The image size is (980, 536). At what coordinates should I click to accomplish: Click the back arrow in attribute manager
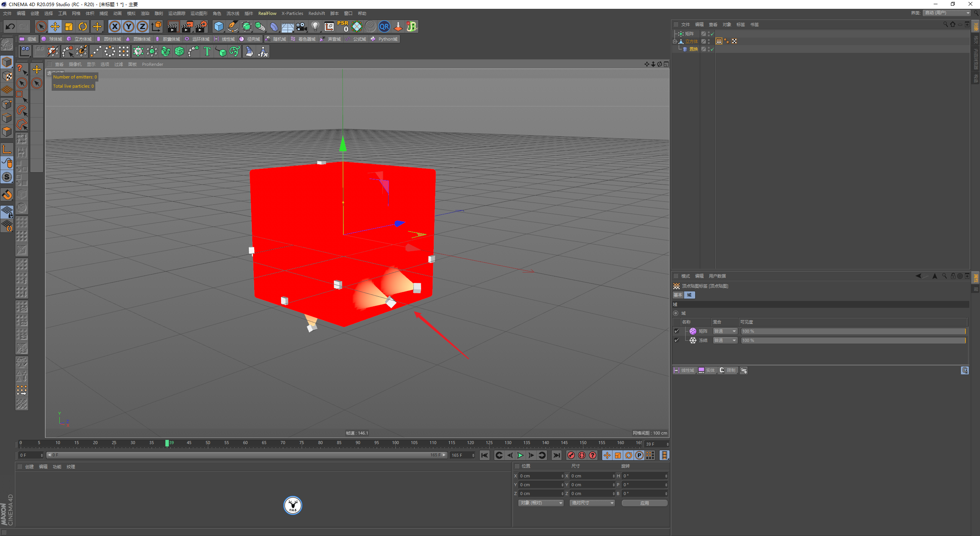pos(918,276)
